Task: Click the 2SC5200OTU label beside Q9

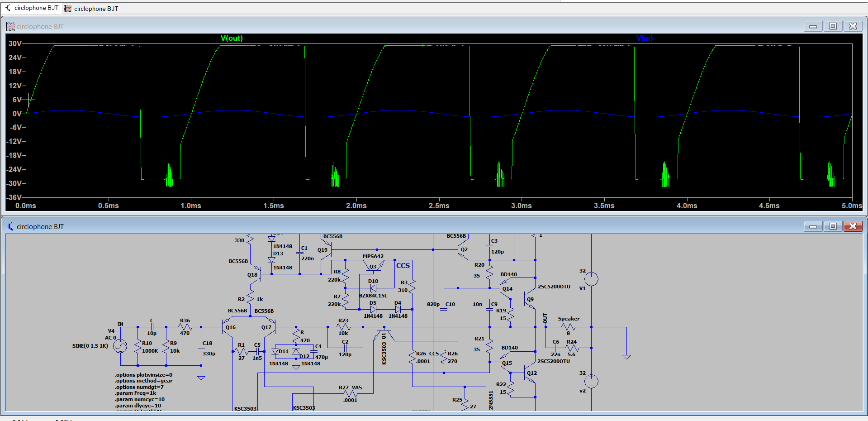Action: point(554,287)
